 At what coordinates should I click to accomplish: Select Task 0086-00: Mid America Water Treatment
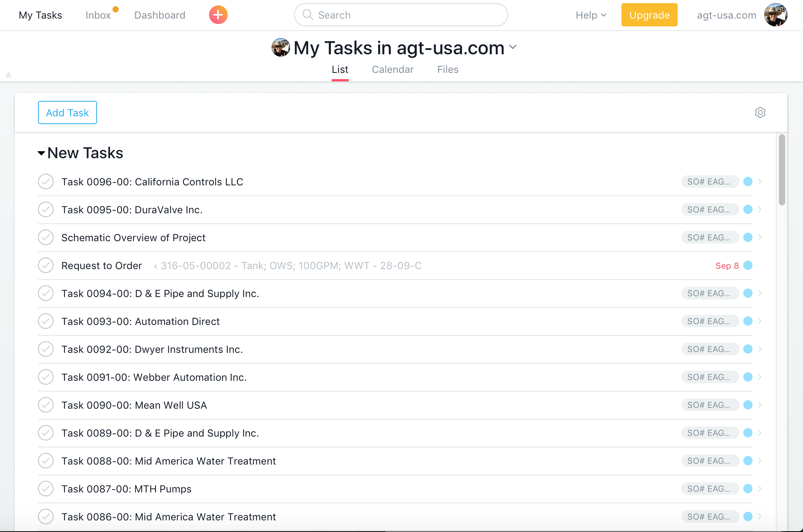pyautogui.click(x=169, y=517)
